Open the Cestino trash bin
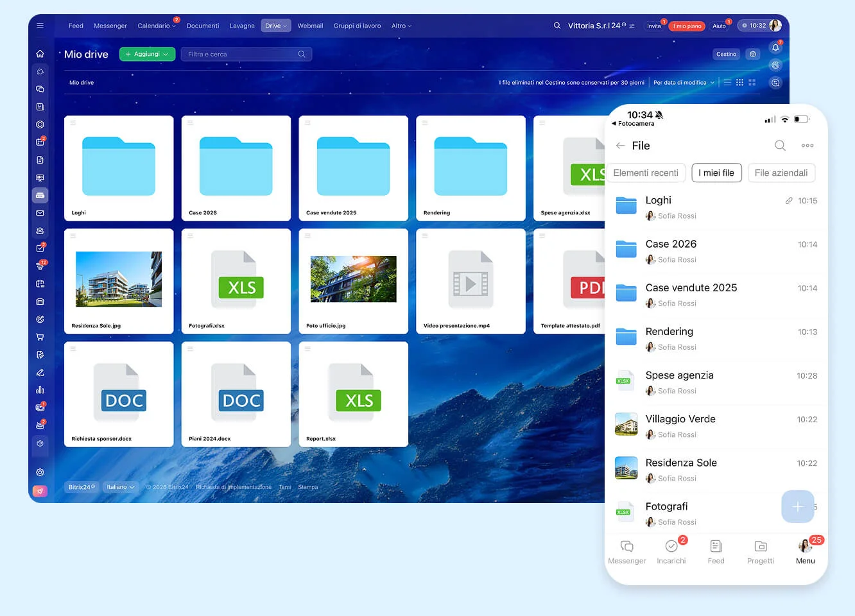This screenshot has width=855, height=616. point(726,54)
